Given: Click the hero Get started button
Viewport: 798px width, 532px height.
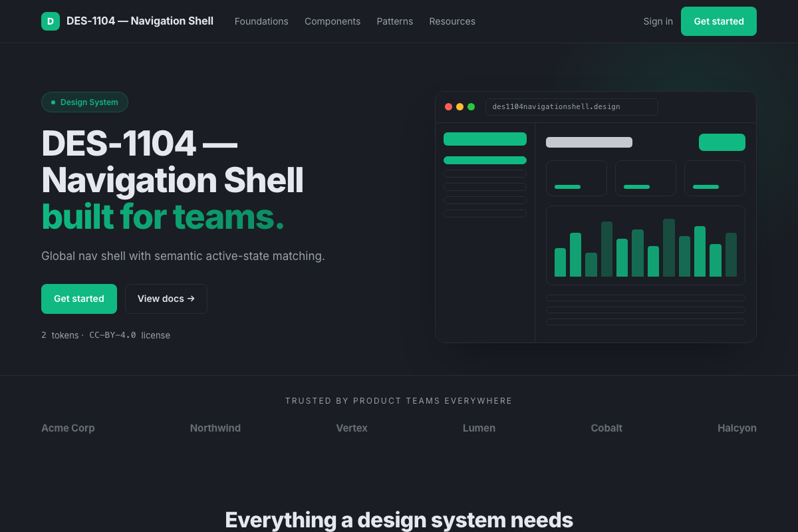Looking at the screenshot, I should click(79, 299).
